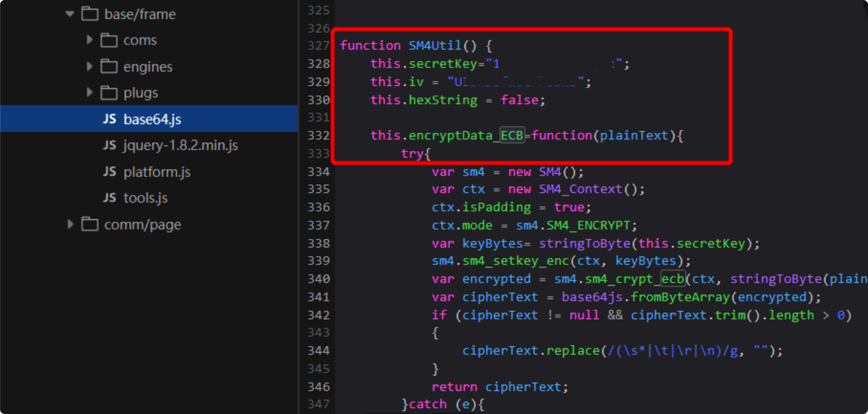Expand the engines folder arrow
Viewport: 868px width, 414px height.
pos(89,66)
